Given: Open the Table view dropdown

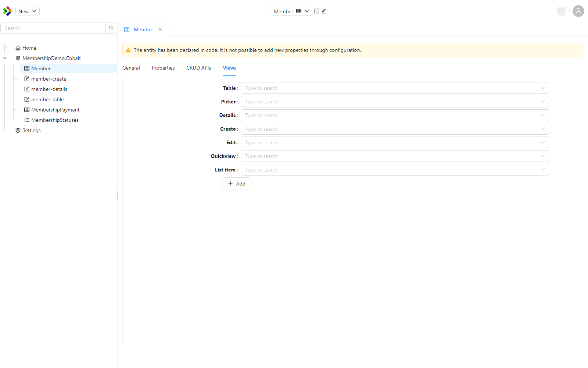Looking at the screenshot, I should coord(395,88).
